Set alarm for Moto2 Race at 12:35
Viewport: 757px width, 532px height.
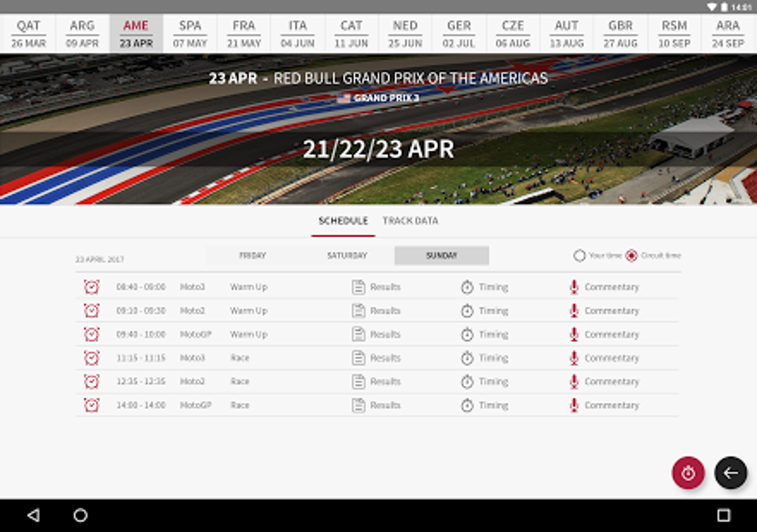point(91,381)
